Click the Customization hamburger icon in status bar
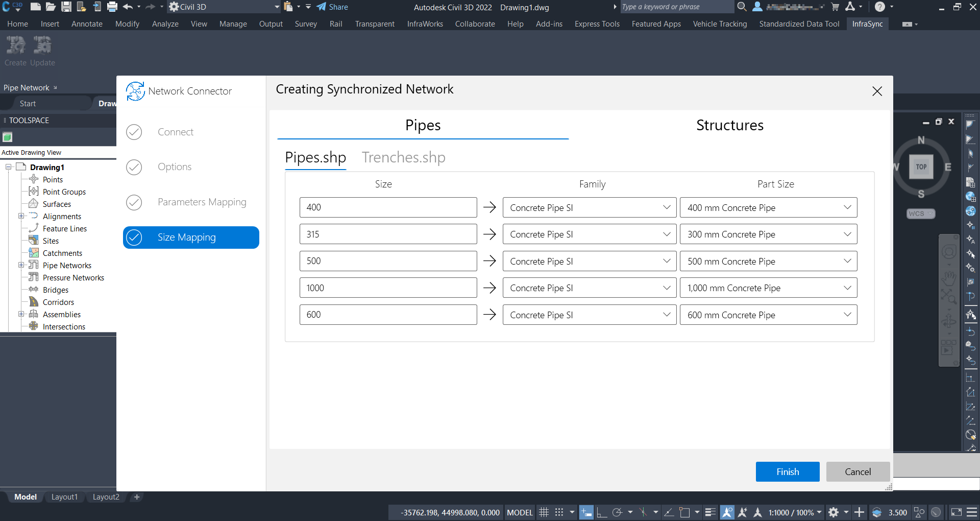The width and height of the screenshot is (980, 521). (972, 512)
